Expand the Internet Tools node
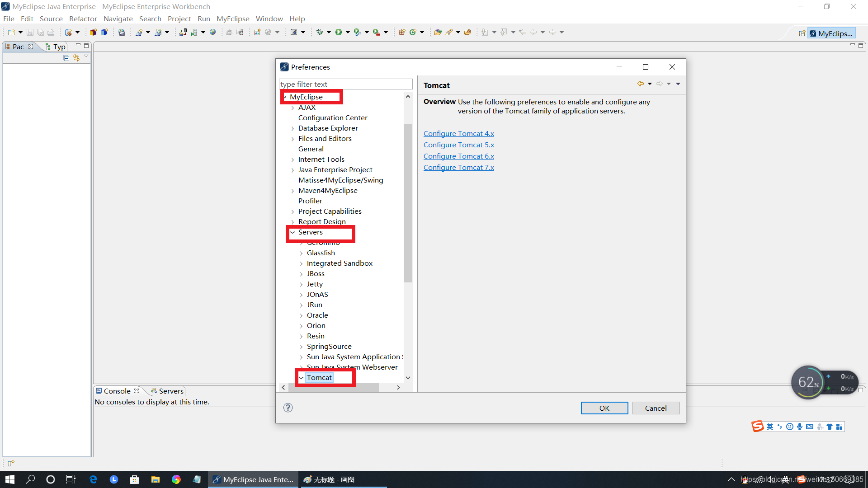The height and width of the screenshot is (488, 868). point(293,160)
